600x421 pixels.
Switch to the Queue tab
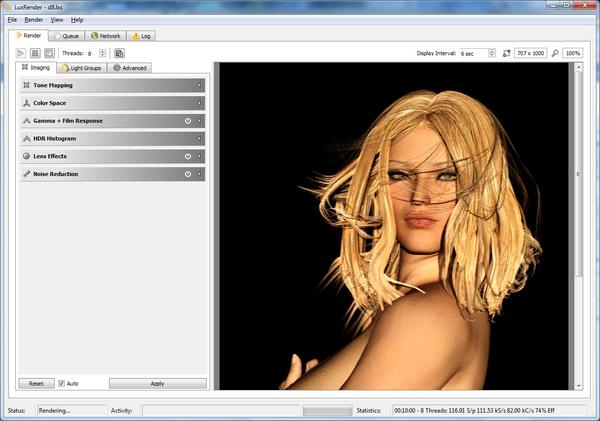(x=67, y=36)
